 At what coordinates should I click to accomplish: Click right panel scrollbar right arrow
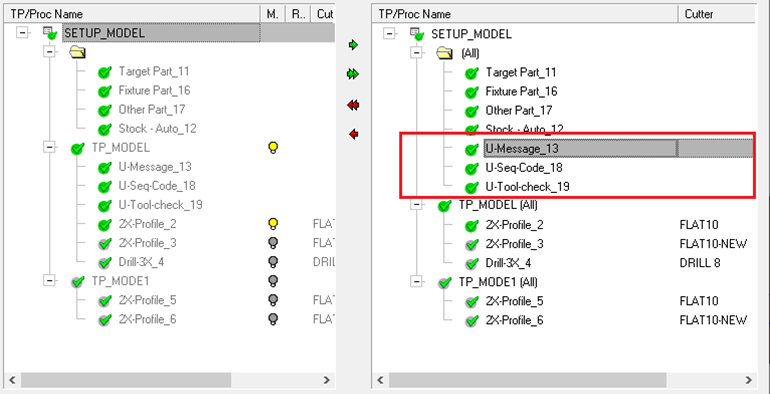748,380
